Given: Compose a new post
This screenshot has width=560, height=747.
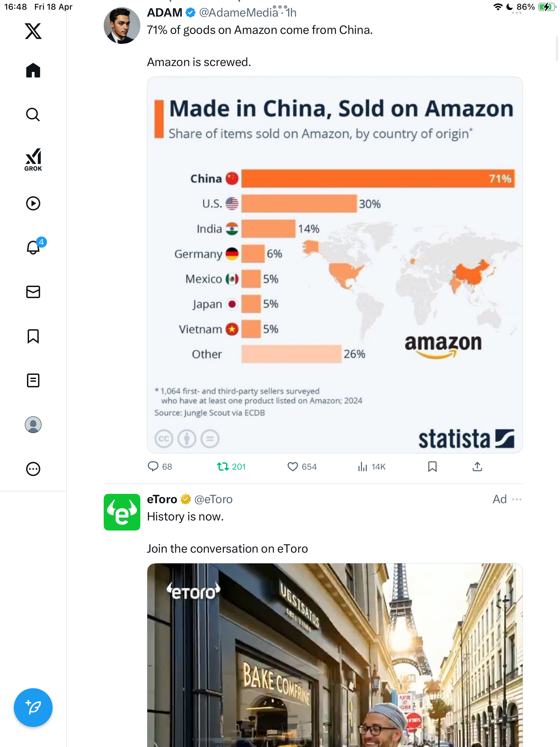Looking at the screenshot, I should [33, 708].
